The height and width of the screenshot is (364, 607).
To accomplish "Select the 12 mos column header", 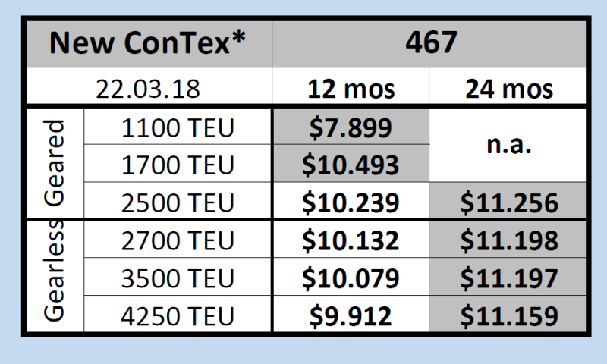I will [x=351, y=89].
